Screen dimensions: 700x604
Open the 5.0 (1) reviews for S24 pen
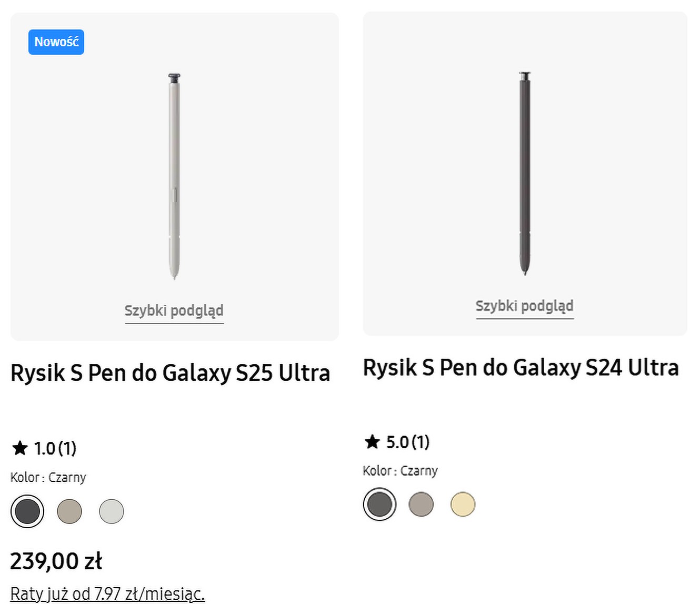[x=408, y=442]
